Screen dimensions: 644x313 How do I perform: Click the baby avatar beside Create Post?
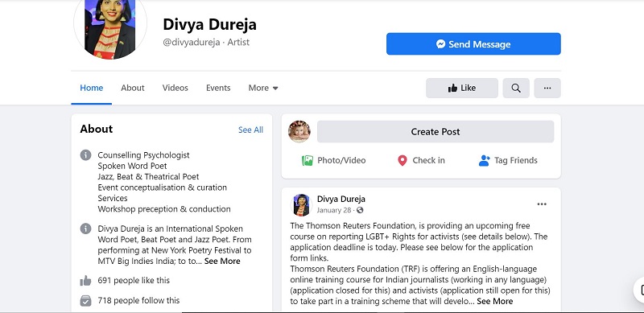click(299, 131)
